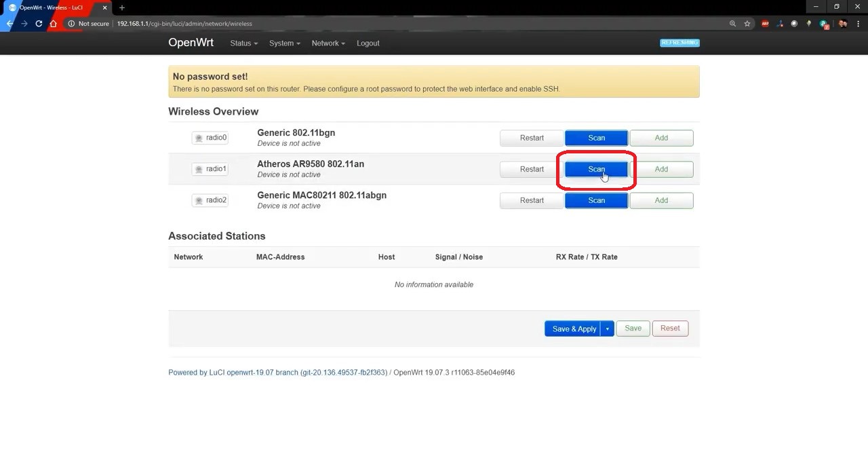This screenshot has height=471, width=868.
Task: Click the gray round extension icon
Action: coord(794,24)
